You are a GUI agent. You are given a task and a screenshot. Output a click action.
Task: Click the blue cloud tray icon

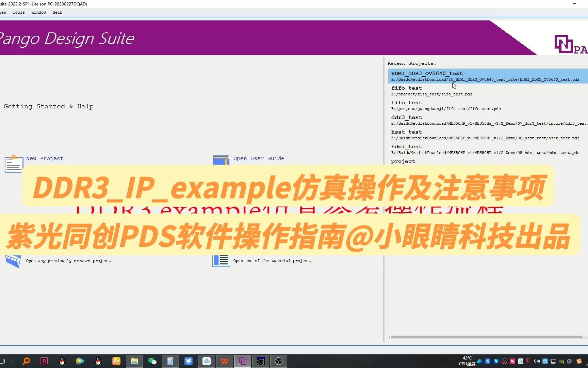point(480,361)
